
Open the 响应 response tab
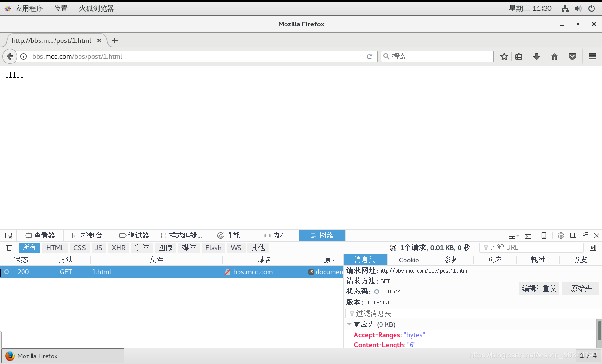495,260
